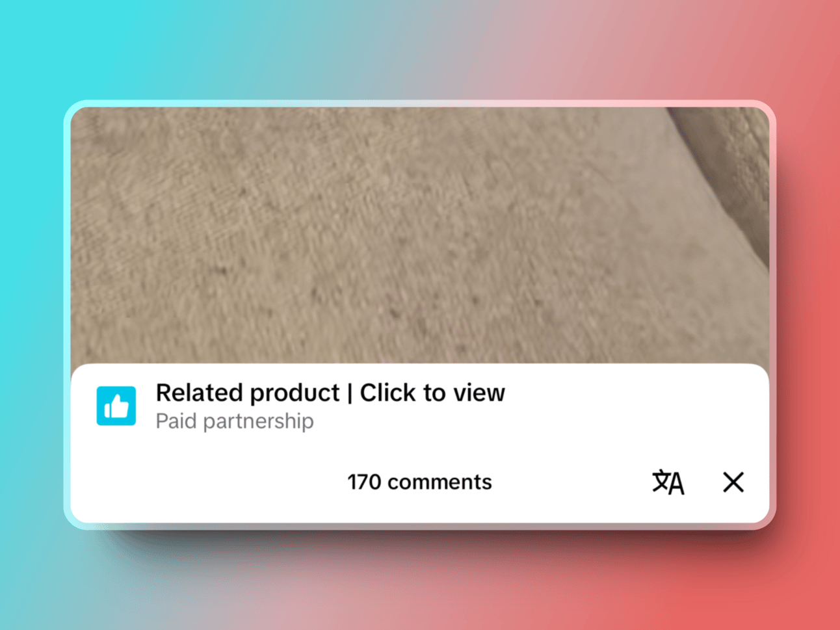Click the word Related in the banner

point(199,393)
